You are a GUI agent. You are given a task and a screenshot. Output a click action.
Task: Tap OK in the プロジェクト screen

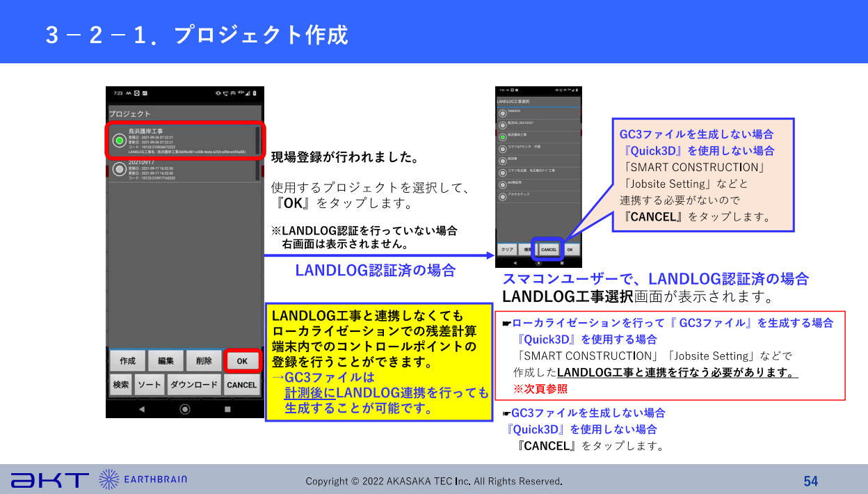(242, 361)
